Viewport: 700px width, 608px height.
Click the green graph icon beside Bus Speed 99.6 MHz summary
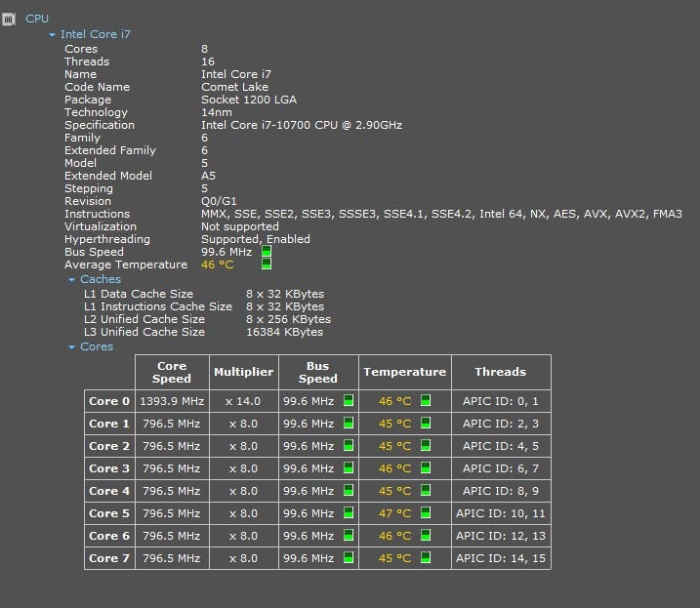267,252
